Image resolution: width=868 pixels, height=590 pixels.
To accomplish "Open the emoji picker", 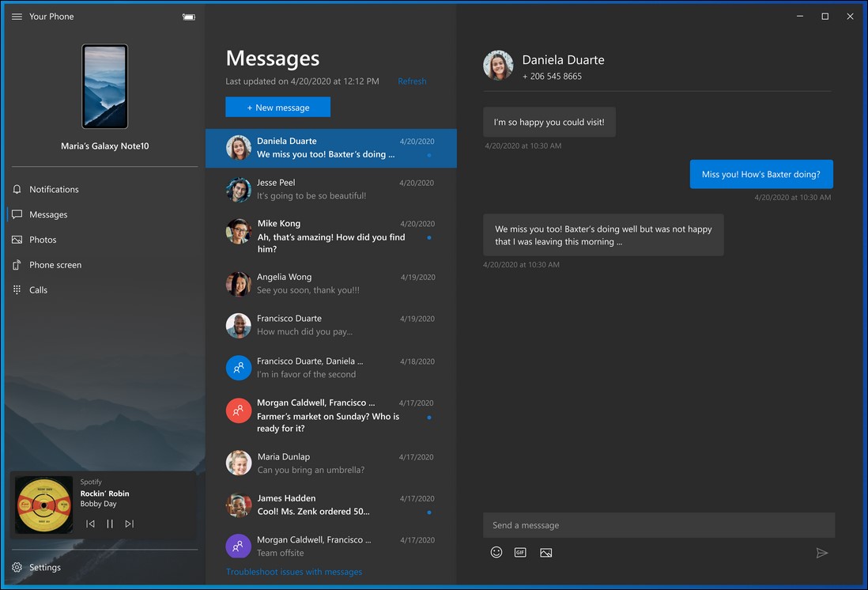I will tap(496, 552).
